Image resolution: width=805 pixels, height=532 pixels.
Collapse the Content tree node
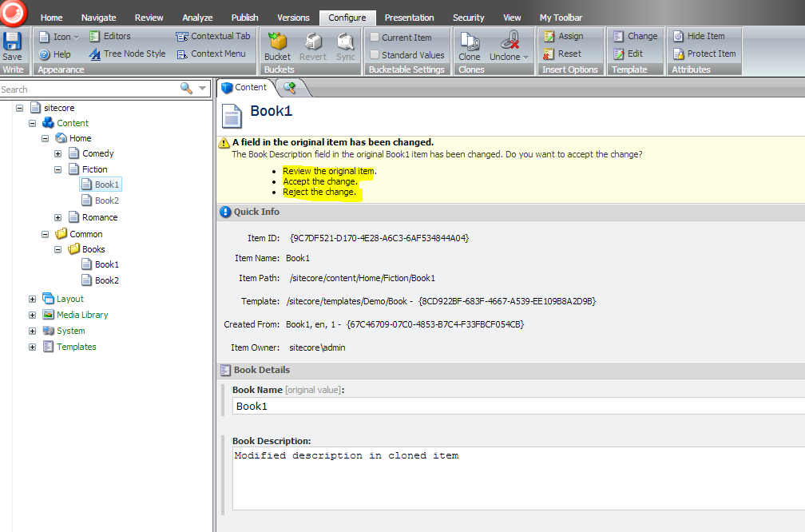coord(32,123)
